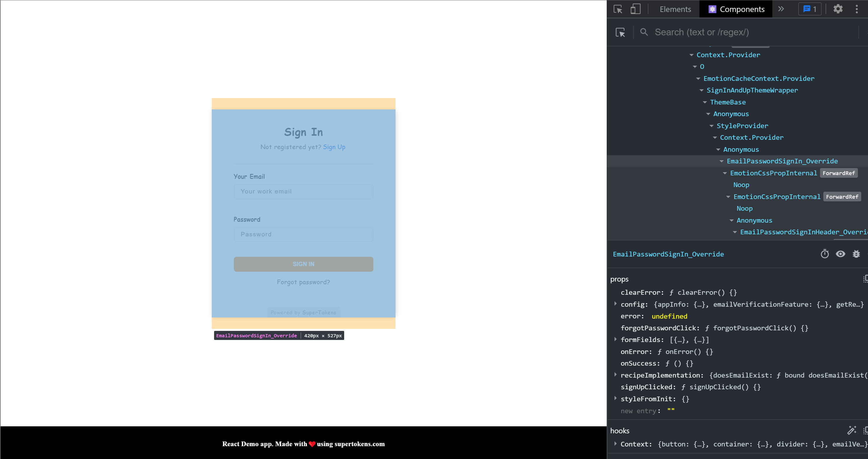The width and height of the screenshot is (868, 459).
Task: Click the EmailPasswordSignIn_Override tree item
Action: (x=783, y=161)
